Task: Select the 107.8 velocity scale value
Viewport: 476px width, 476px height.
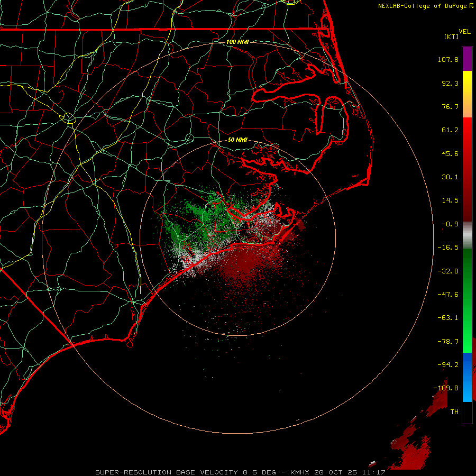Action: coord(448,59)
